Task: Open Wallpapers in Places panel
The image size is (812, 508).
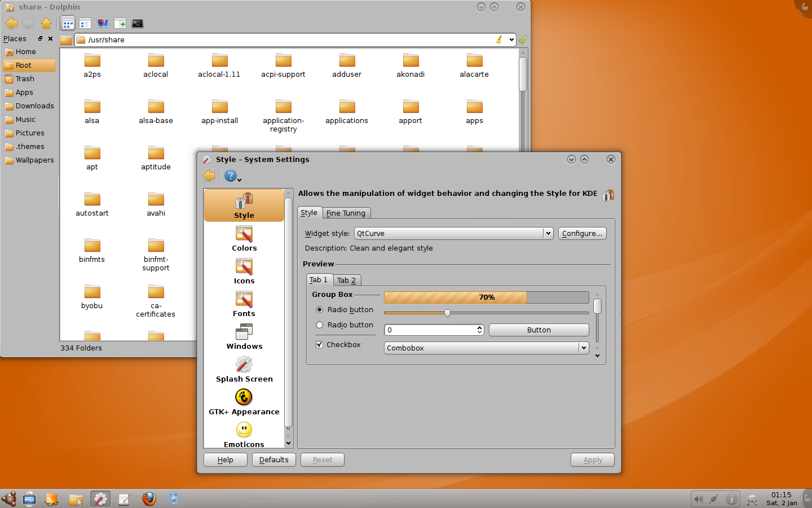Action: coord(29,160)
